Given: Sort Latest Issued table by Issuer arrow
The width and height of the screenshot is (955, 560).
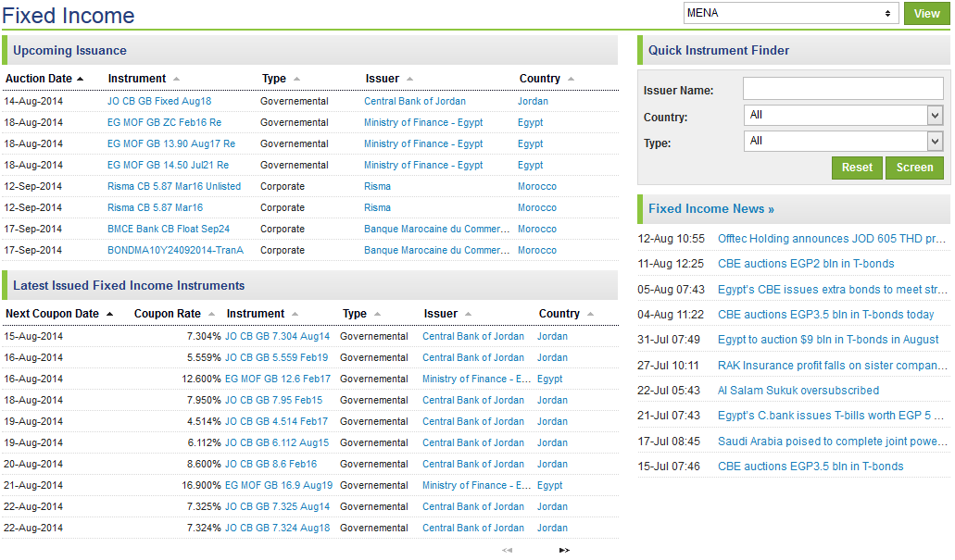Looking at the screenshot, I should coord(468,314).
